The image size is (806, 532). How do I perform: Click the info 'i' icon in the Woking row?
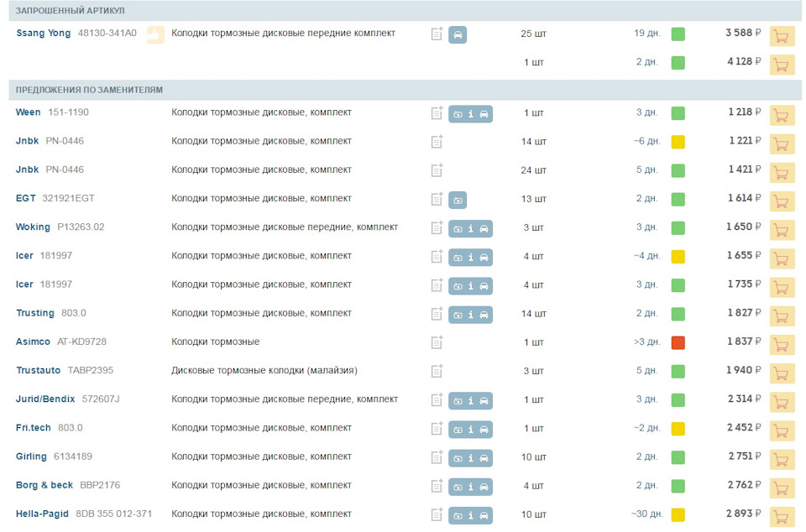[470, 229]
